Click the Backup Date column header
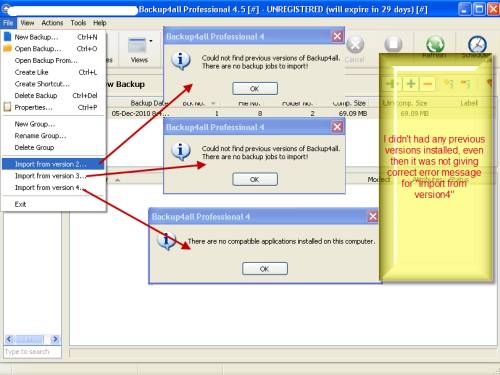 148,103
